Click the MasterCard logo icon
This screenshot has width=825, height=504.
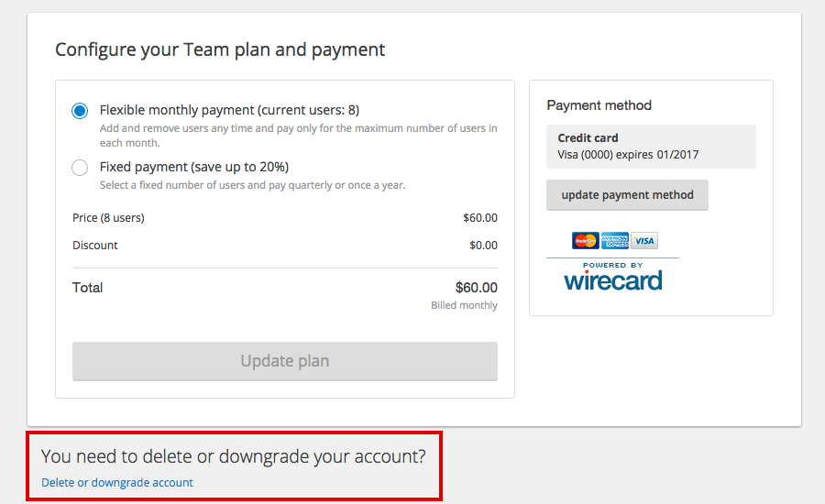click(x=585, y=240)
